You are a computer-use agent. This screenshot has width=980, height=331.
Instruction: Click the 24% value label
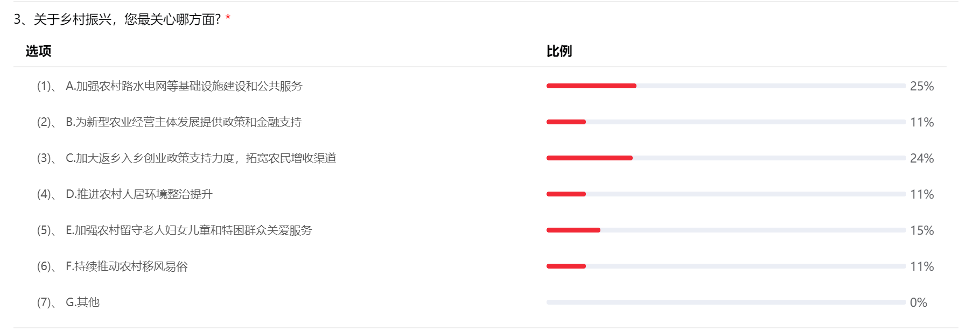tap(921, 158)
